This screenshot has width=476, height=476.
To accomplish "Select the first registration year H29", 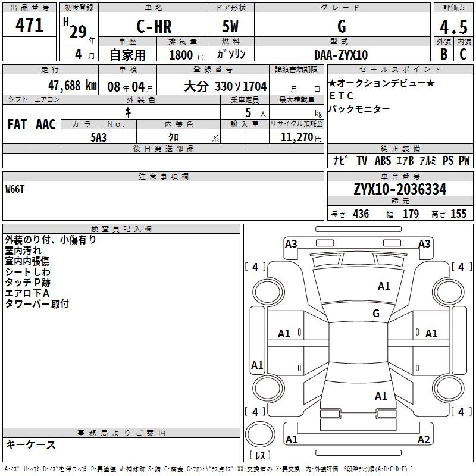I will point(76,28).
